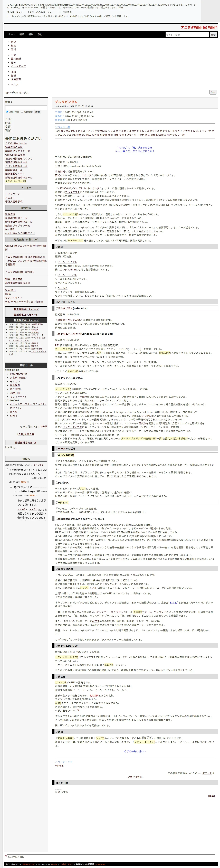Click 詳細 in the Google cache notice
The width and height of the screenshot is (220, 868).
pos(121,7)
